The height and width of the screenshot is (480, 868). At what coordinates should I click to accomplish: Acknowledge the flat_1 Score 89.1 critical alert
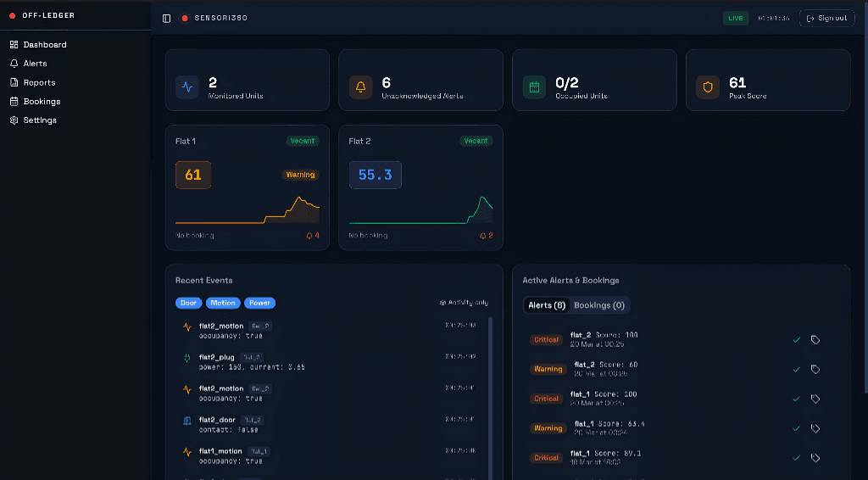(x=797, y=458)
